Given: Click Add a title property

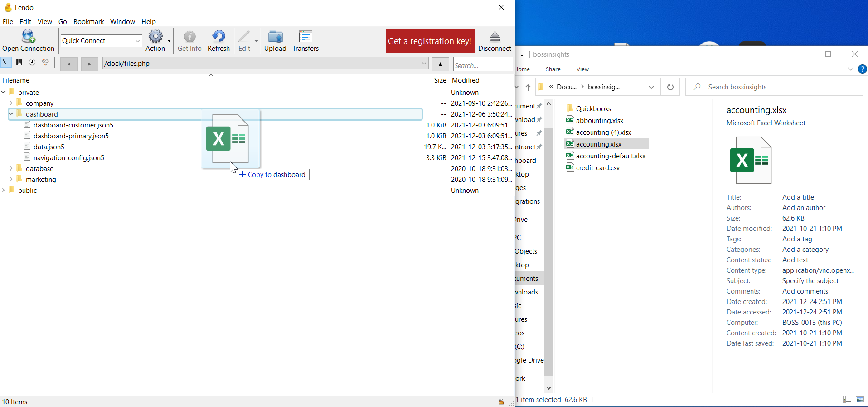Looking at the screenshot, I should click(798, 197).
